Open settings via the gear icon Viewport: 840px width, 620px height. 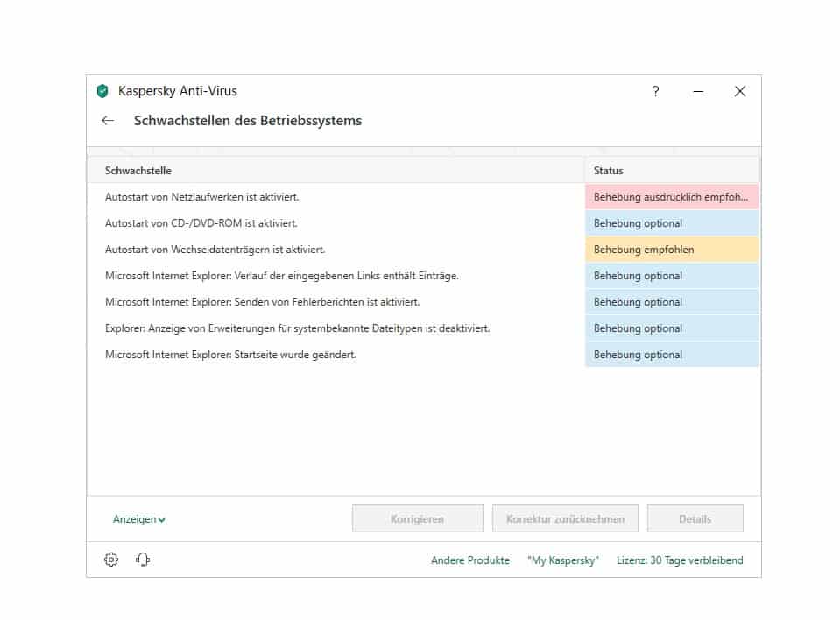coord(111,560)
